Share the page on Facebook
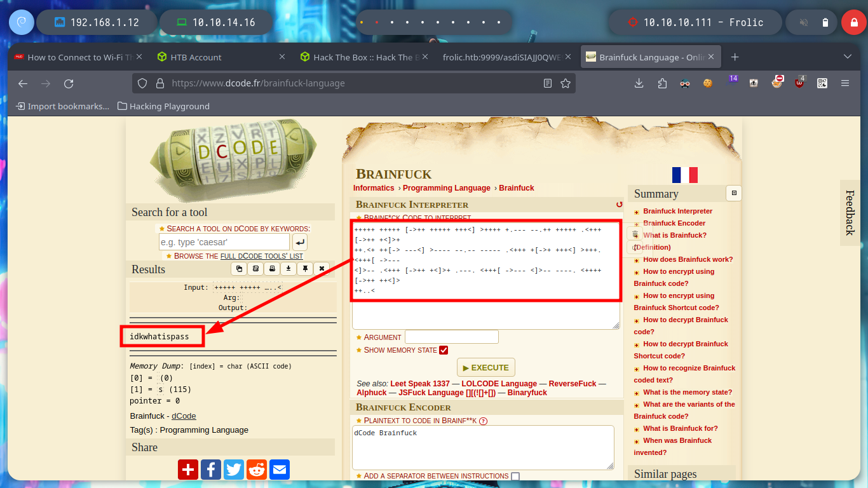 [x=211, y=470]
